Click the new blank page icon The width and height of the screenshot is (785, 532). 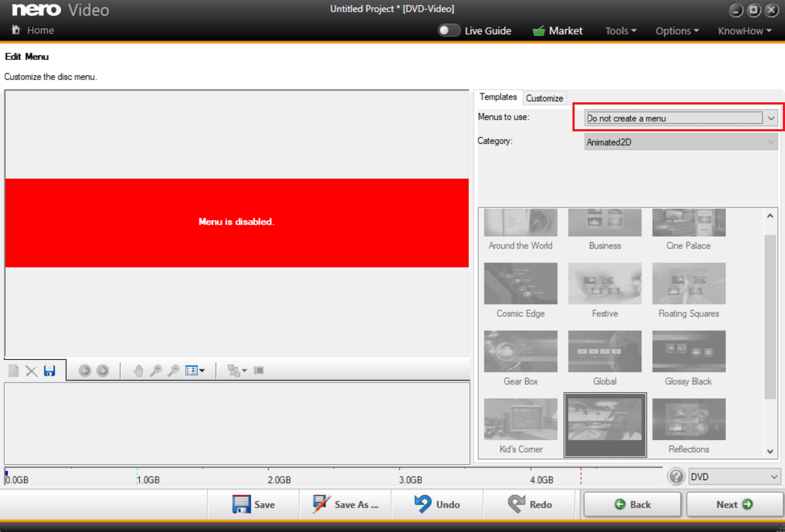[x=14, y=371]
